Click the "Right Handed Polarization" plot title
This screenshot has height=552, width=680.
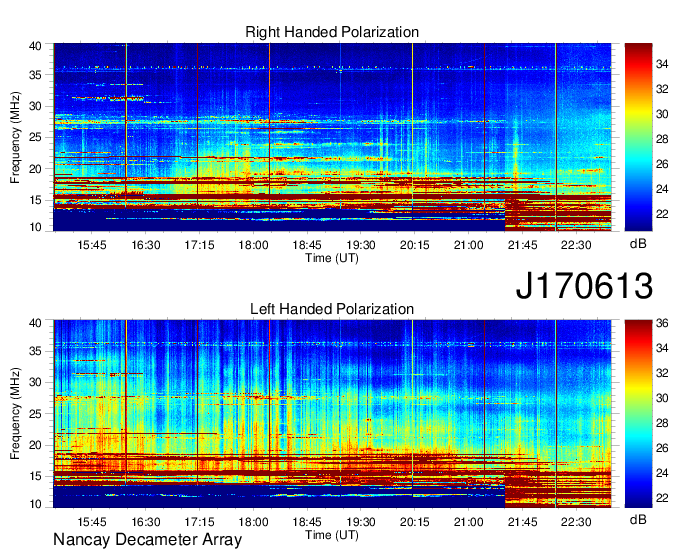(332, 32)
